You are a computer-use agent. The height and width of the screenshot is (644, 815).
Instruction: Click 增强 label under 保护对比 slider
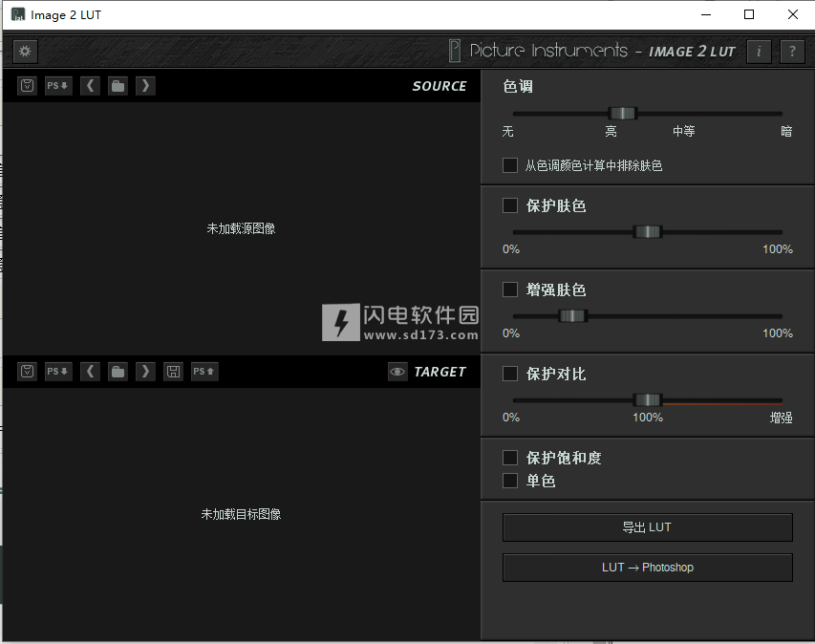(x=781, y=418)
